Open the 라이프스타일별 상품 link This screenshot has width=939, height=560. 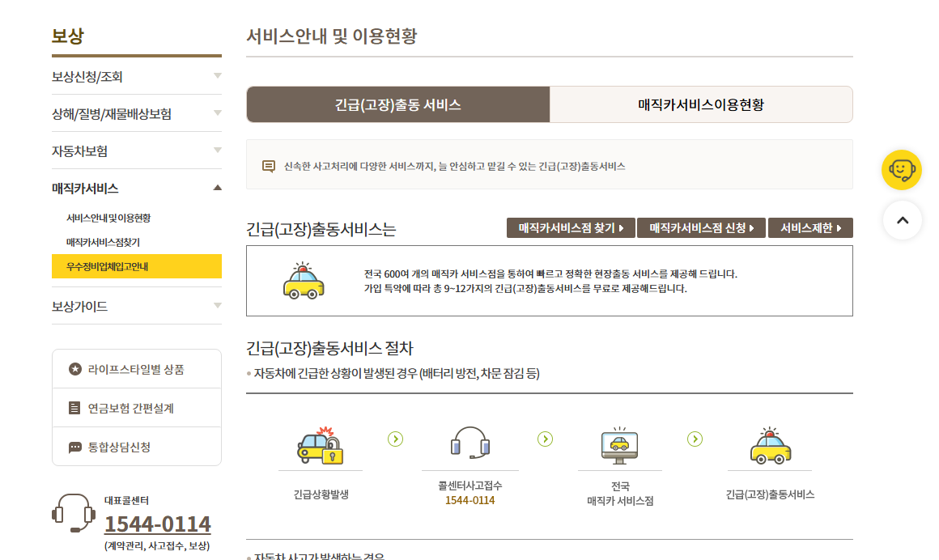pos(137,369)
